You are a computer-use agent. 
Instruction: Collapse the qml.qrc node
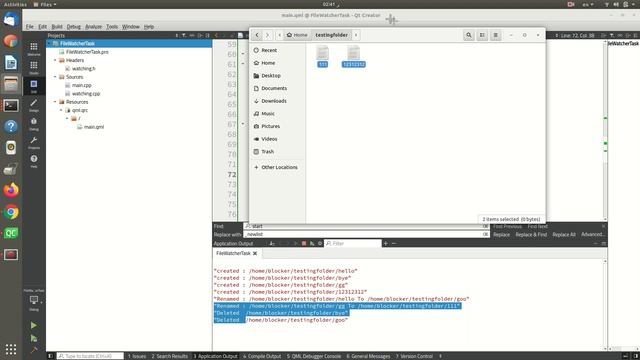click(61, 110)
